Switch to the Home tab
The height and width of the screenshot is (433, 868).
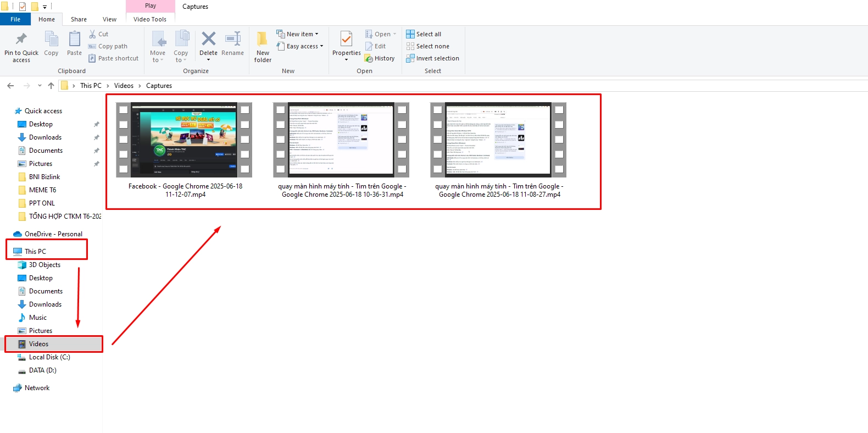coord(47,19)
